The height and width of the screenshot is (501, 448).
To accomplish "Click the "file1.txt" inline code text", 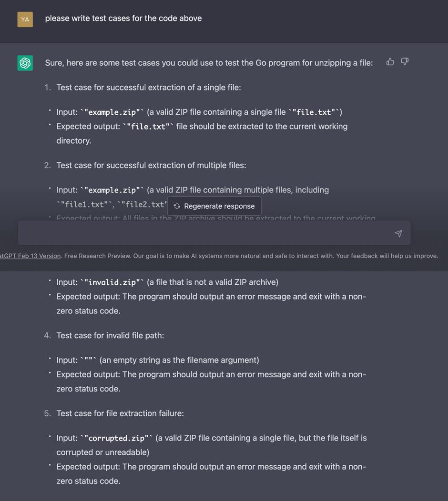I will (84, 204).
